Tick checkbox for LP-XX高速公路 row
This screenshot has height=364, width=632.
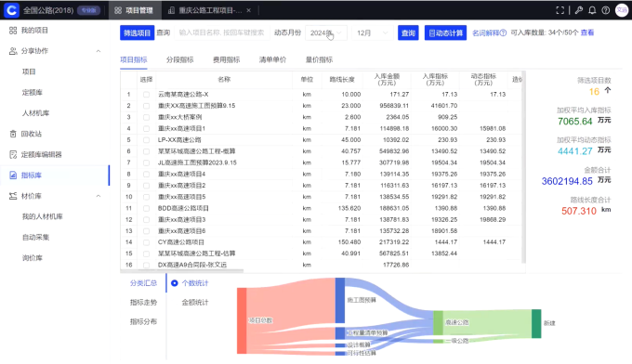pos(146,139)
